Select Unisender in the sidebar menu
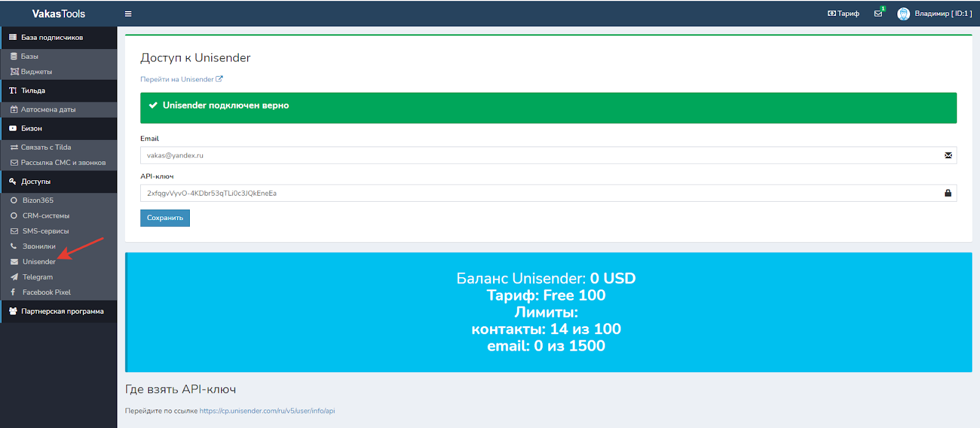Viewport: 980px width, 428px height. coord(39,262)
